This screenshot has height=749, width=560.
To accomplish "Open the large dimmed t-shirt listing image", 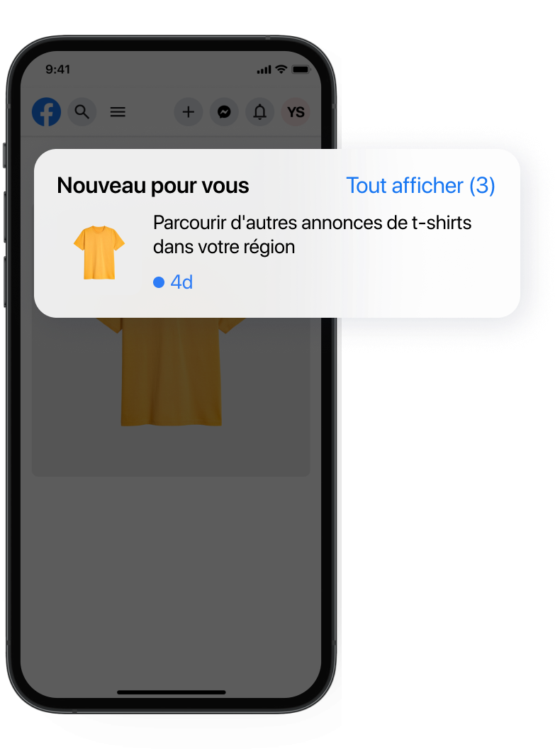I will (171, 372).
